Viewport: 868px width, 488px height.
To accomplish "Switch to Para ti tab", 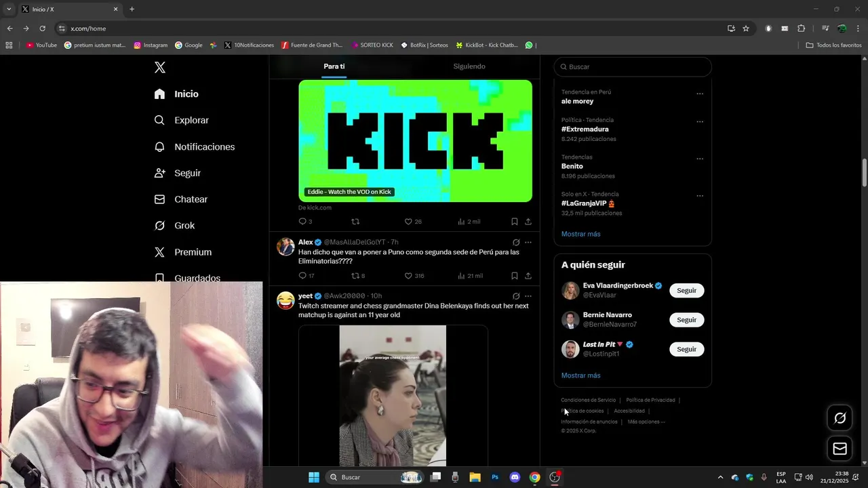I will point(334,66).
